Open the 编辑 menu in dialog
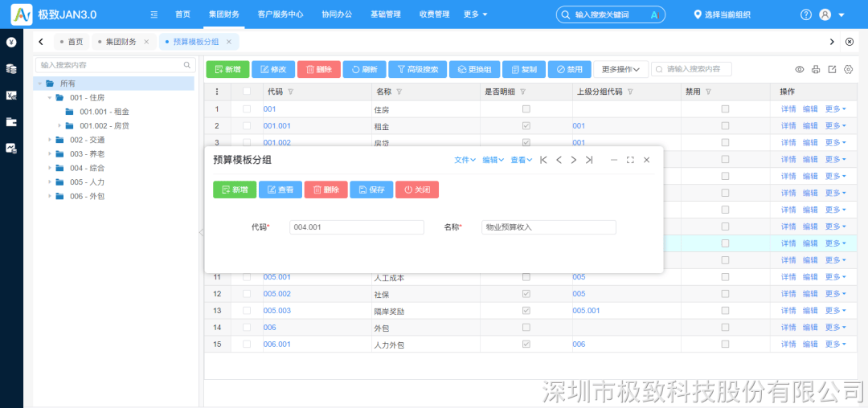 [x=493, y=160]
